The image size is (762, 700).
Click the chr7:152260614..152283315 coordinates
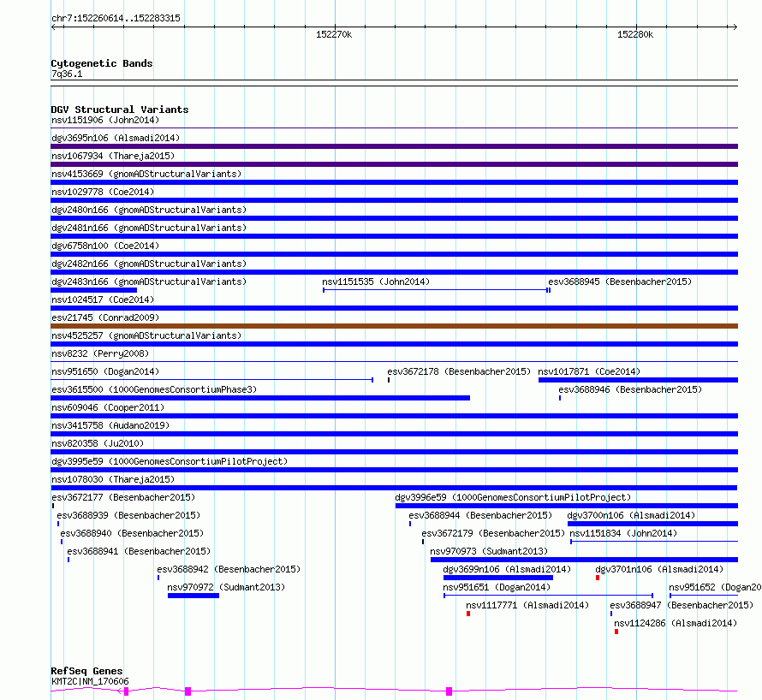coord(116,18)
